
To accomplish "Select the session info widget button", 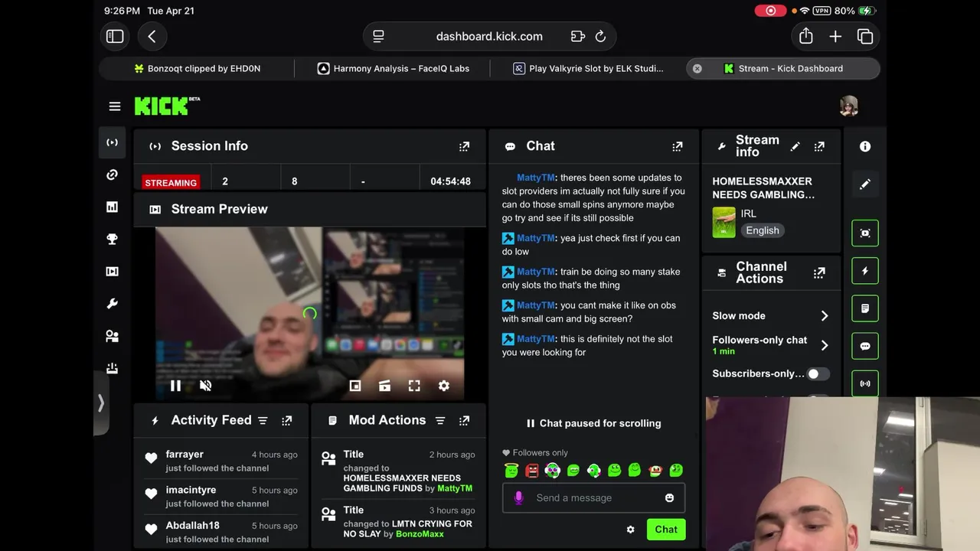I will (x=865, y=383).
